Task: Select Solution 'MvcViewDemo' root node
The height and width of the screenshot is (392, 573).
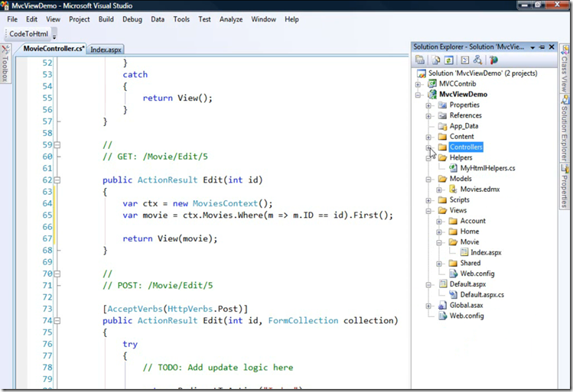Action: (x=483, y=73)
